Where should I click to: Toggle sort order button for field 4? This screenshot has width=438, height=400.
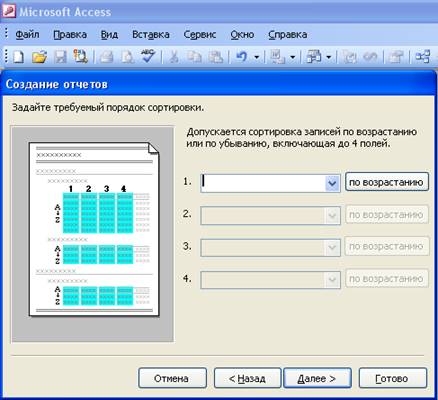tap(387, 279)
